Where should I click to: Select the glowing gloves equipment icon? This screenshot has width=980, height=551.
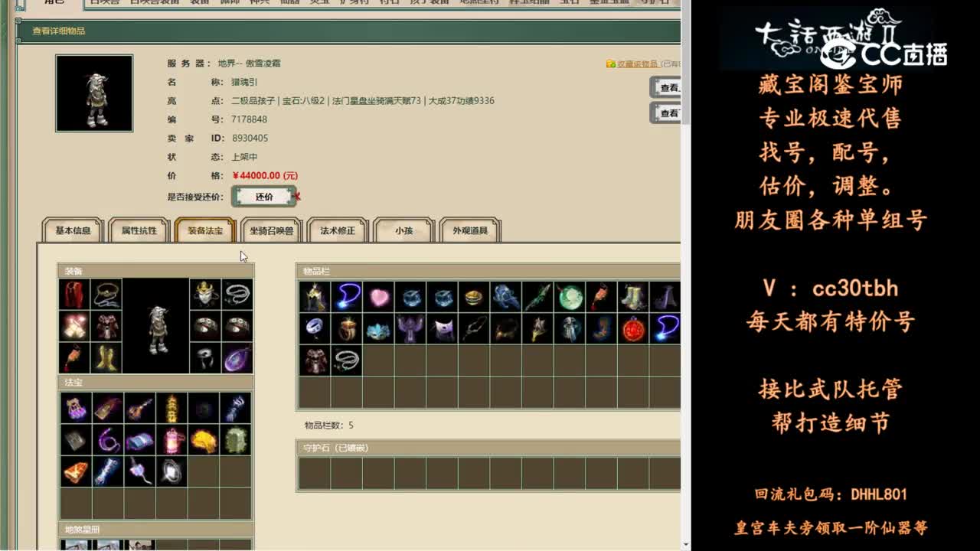[x=74, y=326]
